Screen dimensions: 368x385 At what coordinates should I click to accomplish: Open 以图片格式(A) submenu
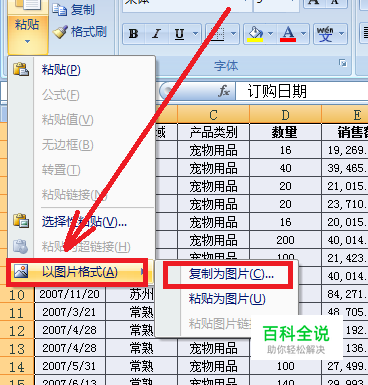(x=81, y=272)
